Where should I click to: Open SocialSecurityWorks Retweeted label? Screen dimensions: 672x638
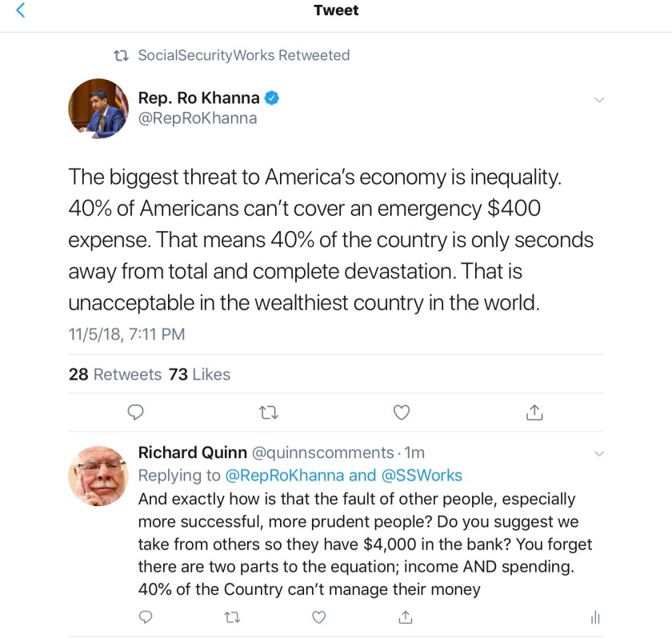pos(243,55)
